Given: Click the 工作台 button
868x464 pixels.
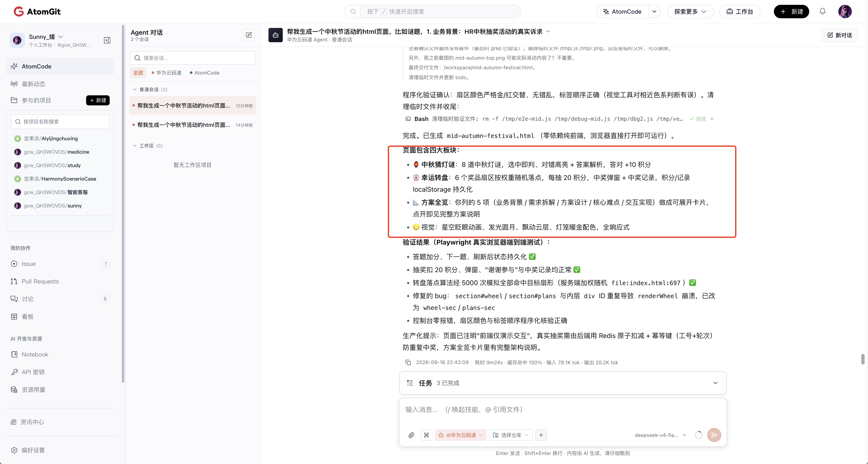Looking at the screenshot, I should [740, 12].
